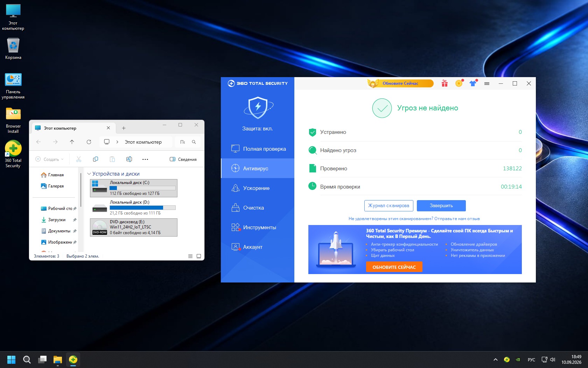Select Локальный диск (D:) drive

point(134,208)
